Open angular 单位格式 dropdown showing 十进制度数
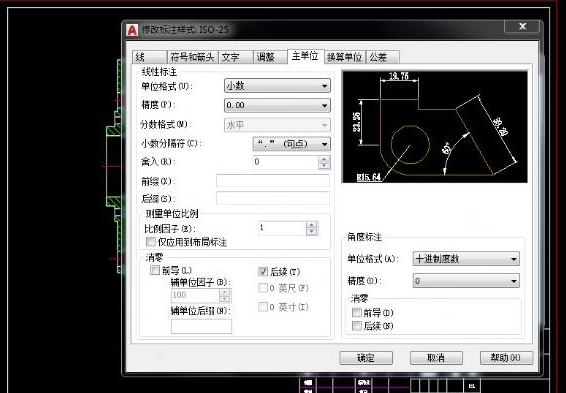Screen dimensions: 566x393 point(466,259)
